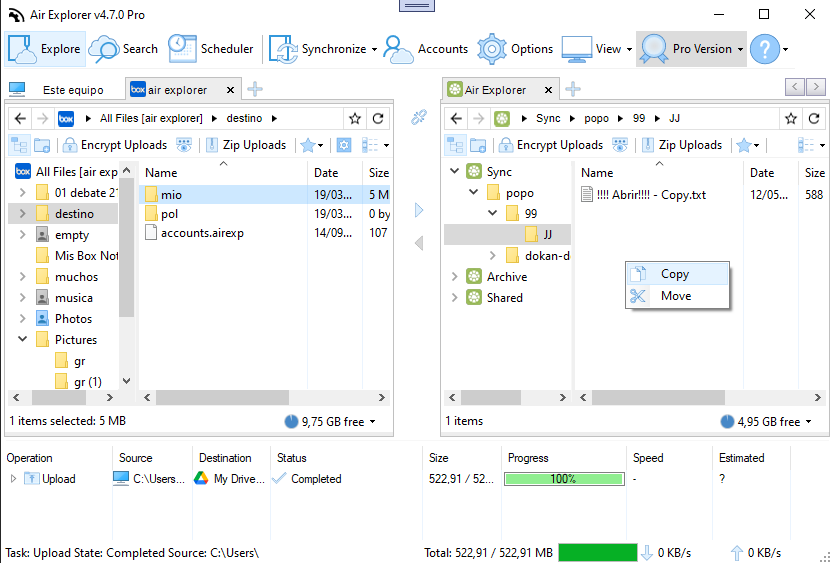Open 4,95 GB free quota dropdown
This screenshot has height=563, width=833.
[x=766, y=422]
